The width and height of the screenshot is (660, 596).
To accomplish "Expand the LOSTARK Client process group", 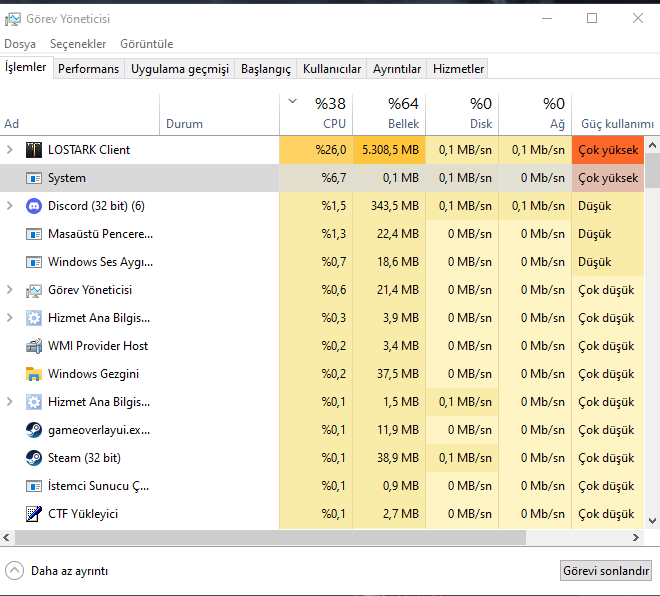I will [10, 150].
